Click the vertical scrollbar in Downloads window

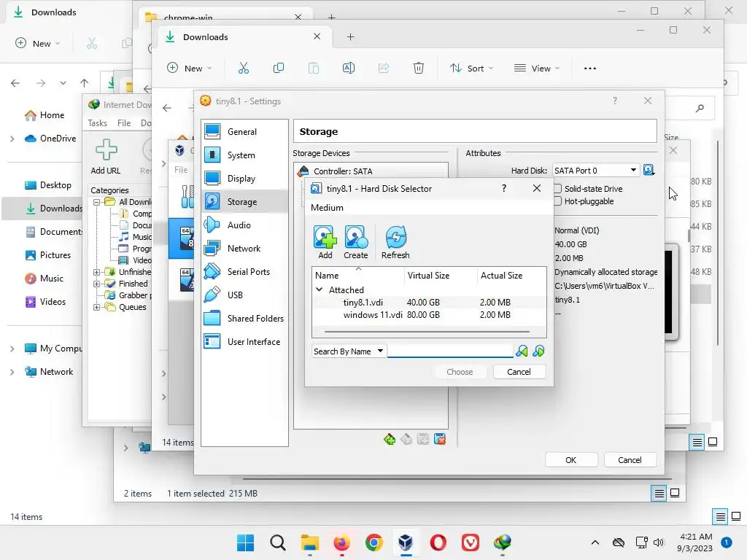[718, 243]
